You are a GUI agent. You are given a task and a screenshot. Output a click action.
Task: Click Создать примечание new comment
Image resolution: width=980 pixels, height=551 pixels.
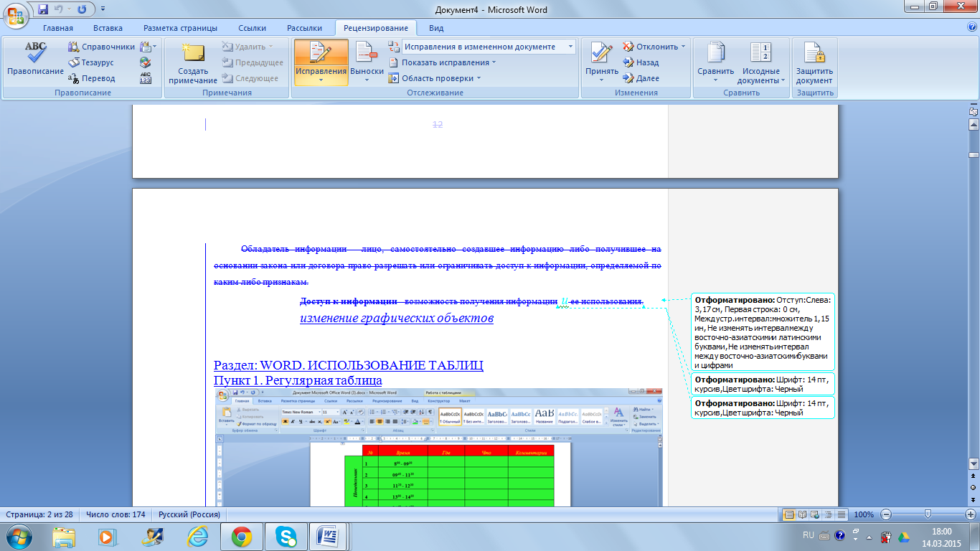pyautogui.click(x=193, y=62)
